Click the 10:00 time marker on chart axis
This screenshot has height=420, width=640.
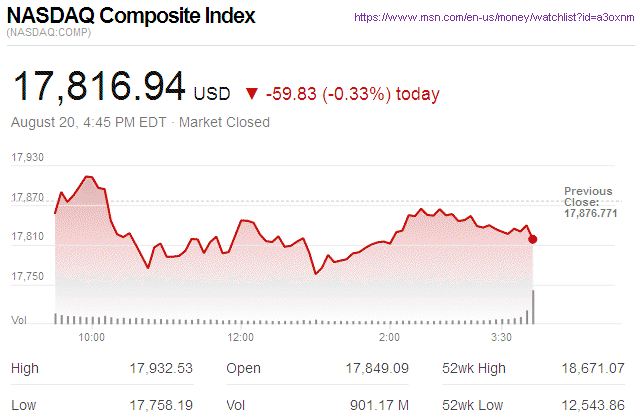[91, 338]
